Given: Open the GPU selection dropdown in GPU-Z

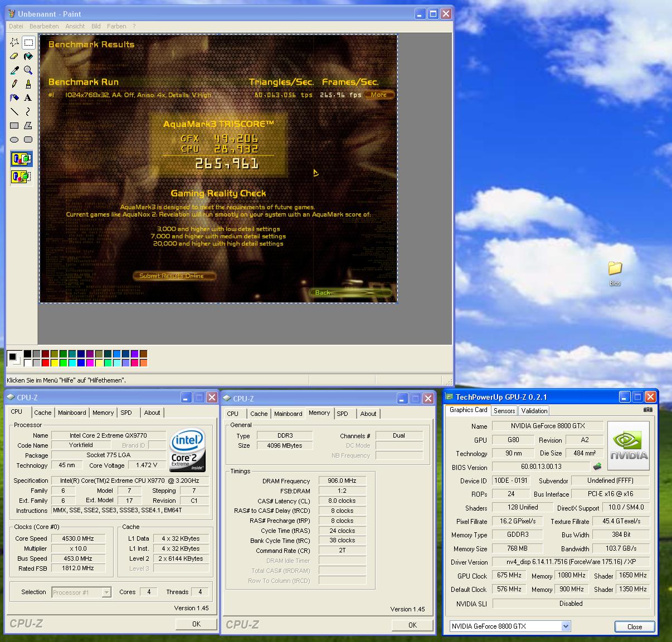Looking at the screenshot, I should point(566,626).
